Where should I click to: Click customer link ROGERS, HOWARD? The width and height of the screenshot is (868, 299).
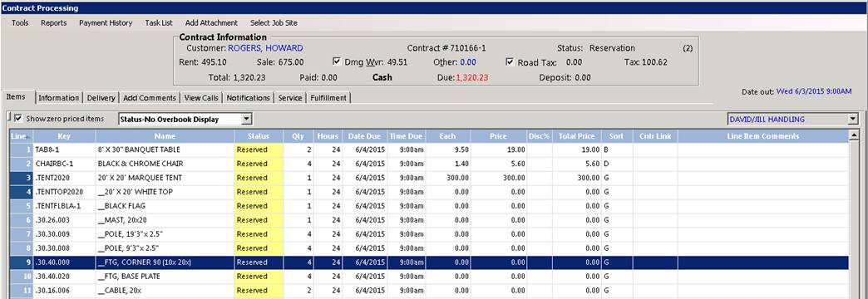click(x=265, y=48)
